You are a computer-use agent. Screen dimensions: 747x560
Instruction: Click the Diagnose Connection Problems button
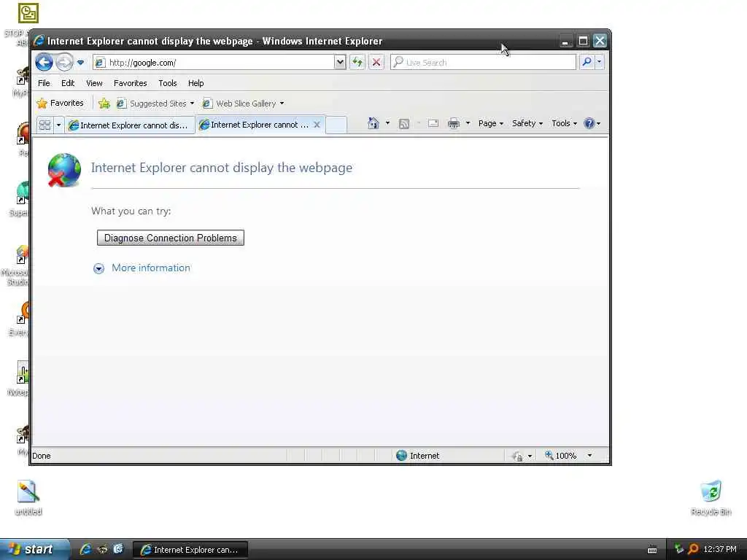click(x=171, y=238)
